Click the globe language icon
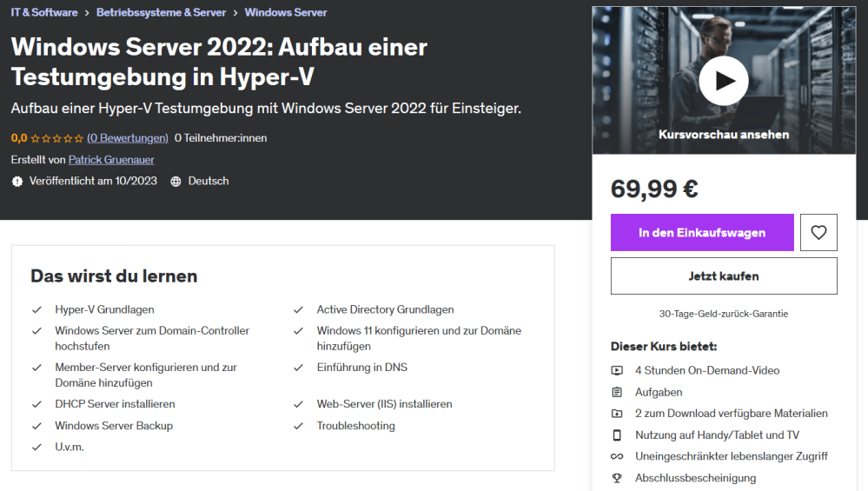868x491 pixels. click(x=176, y=182)
